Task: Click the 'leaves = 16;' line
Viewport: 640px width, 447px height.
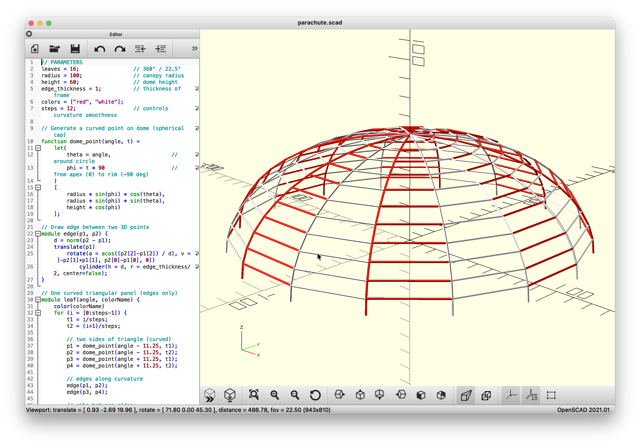Action: [x=60, y=69]
